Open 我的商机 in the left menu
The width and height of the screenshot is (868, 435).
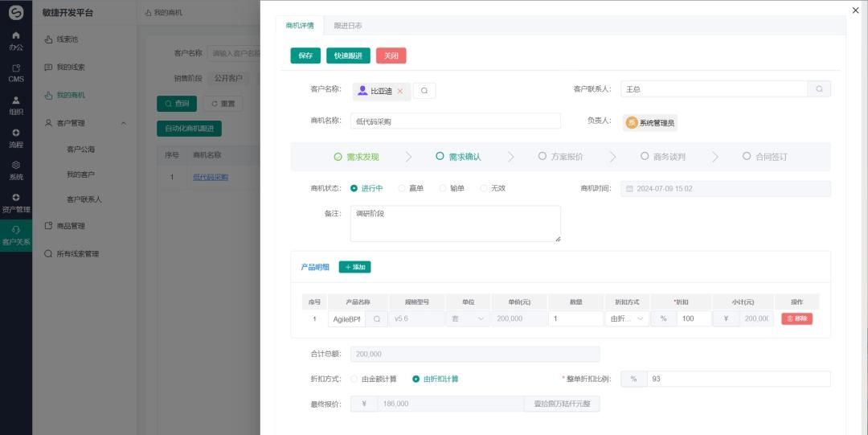point(70,96)
